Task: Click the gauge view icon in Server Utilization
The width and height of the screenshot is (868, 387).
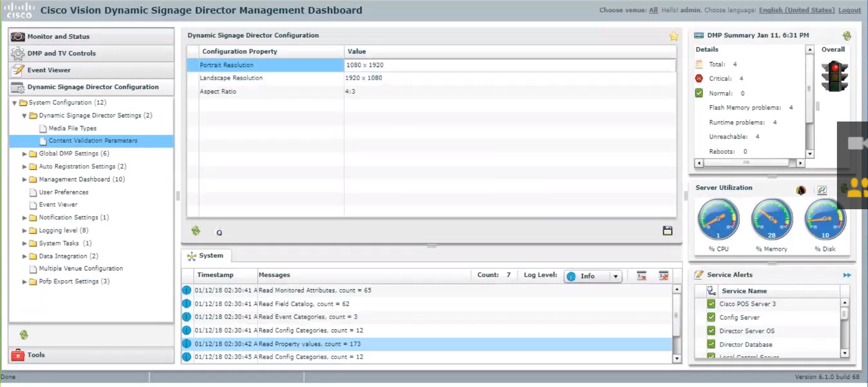Action: [801, 190]
